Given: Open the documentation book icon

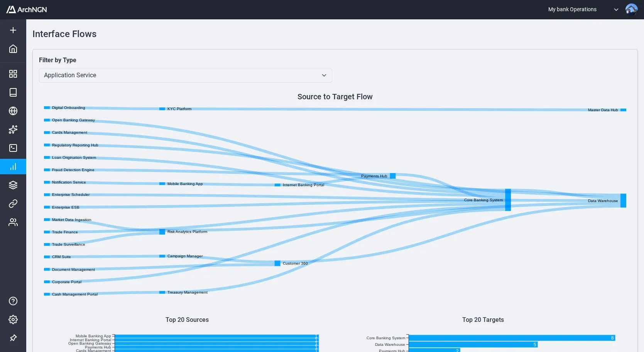Looking at the screenshot, I should coord(13,92).
